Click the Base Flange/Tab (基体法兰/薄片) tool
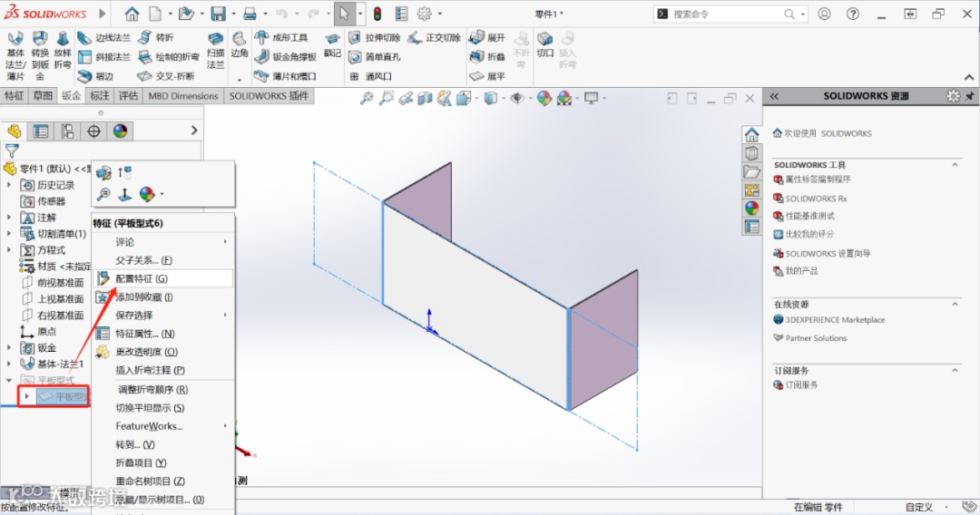Screen dimensions: 980x515 pyautogui.click(x=15, y=57)
